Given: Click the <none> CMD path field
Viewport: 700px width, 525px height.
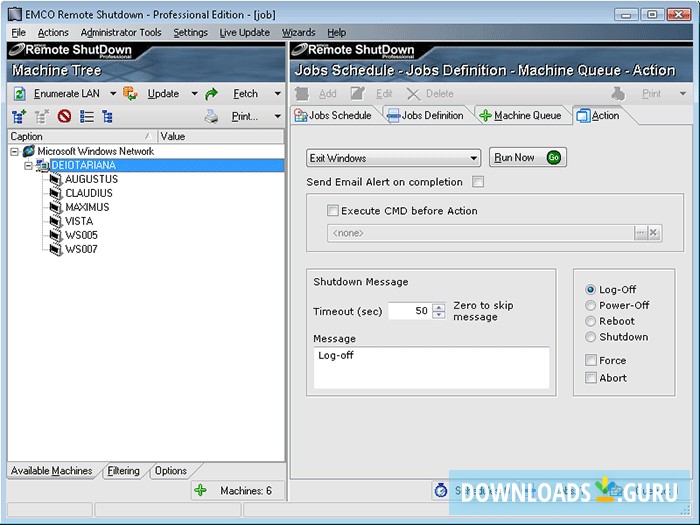Looking at the screenshot, I should tap(481, 233).
